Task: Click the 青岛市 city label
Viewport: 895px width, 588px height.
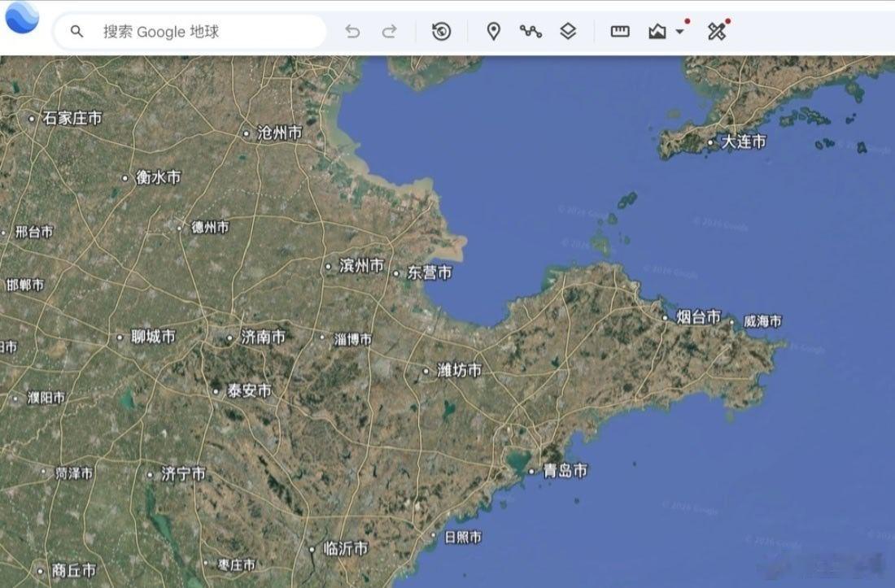Action: coord(565,471)
